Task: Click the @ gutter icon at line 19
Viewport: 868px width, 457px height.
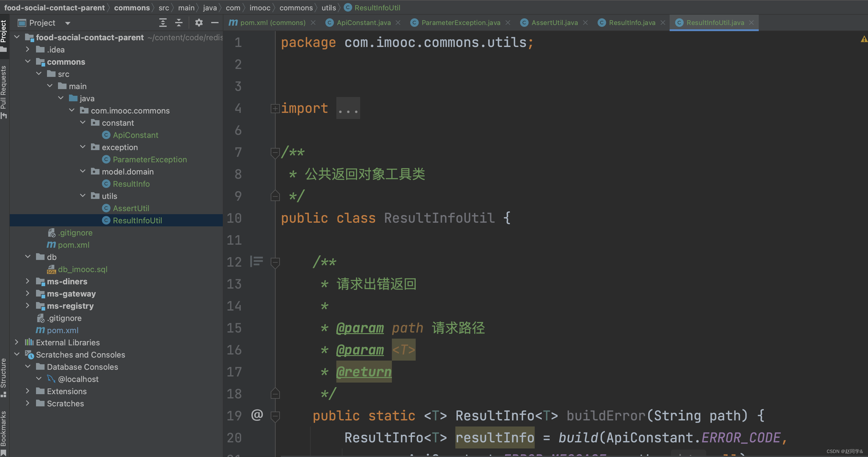Action: (257, 415)
